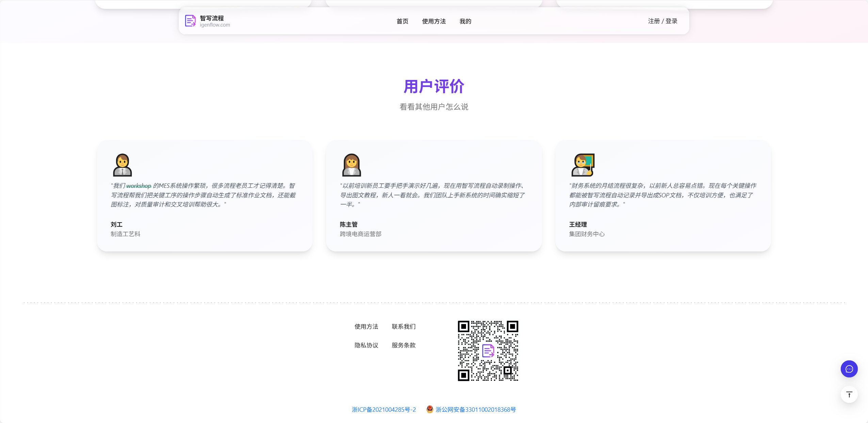This screenshot has height=423, width=868.
Task: Open the 隐私协议 footer link
Action: [x=366, y=345]
